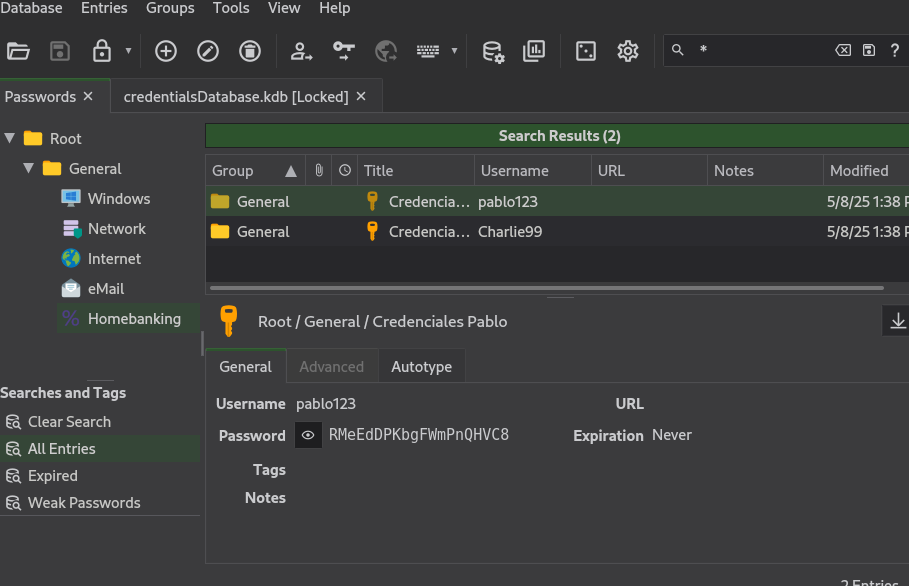Open Auto-Type options dropdown arrow

(454, 51)
